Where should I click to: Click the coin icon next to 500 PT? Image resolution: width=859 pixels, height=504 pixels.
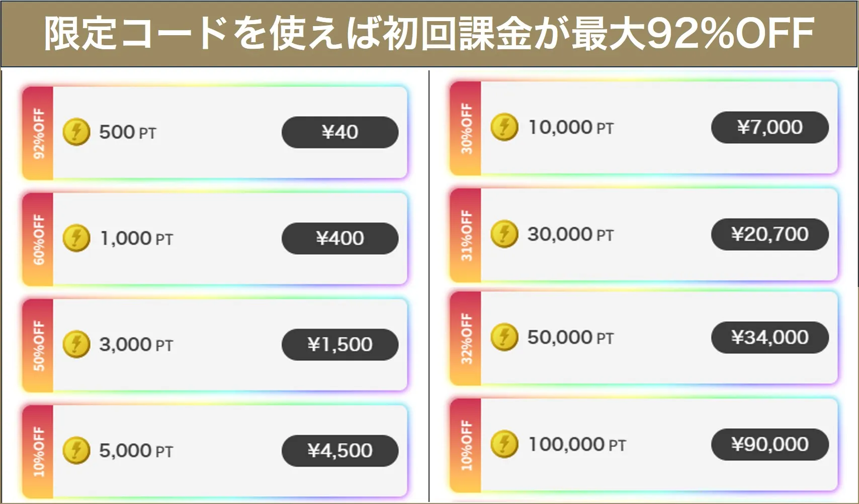click(75, 131)
